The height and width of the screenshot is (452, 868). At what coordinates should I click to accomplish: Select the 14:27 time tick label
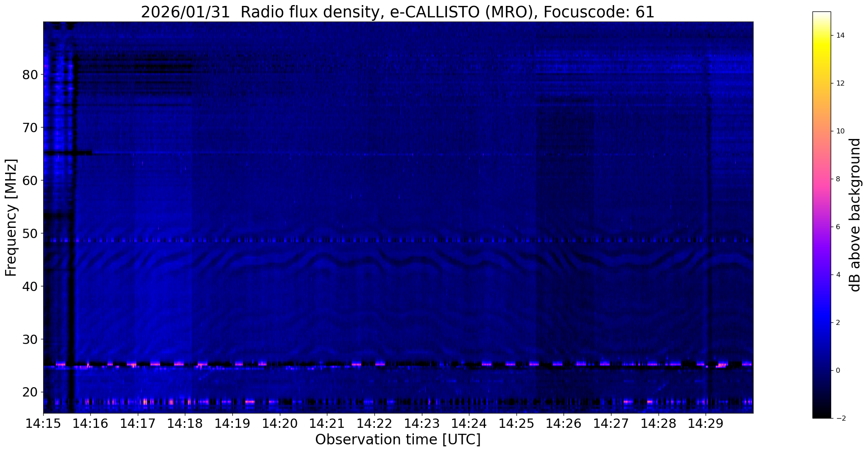(x=611, y=423)
